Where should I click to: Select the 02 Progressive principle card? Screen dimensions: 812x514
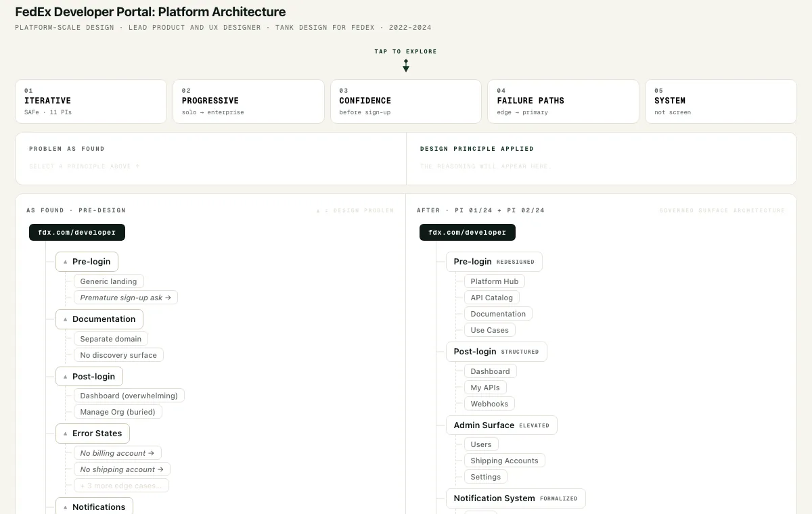point(248,101)
